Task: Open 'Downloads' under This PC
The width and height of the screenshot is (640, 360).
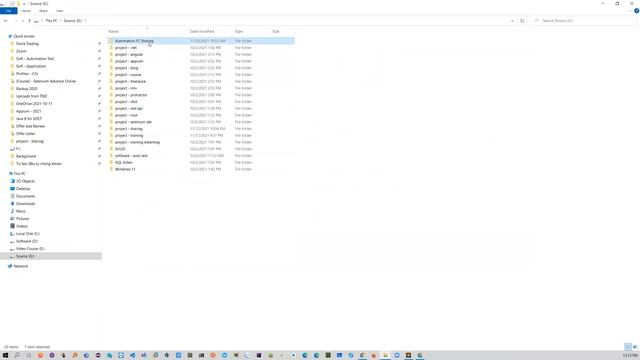Action: tap(25, 204)
